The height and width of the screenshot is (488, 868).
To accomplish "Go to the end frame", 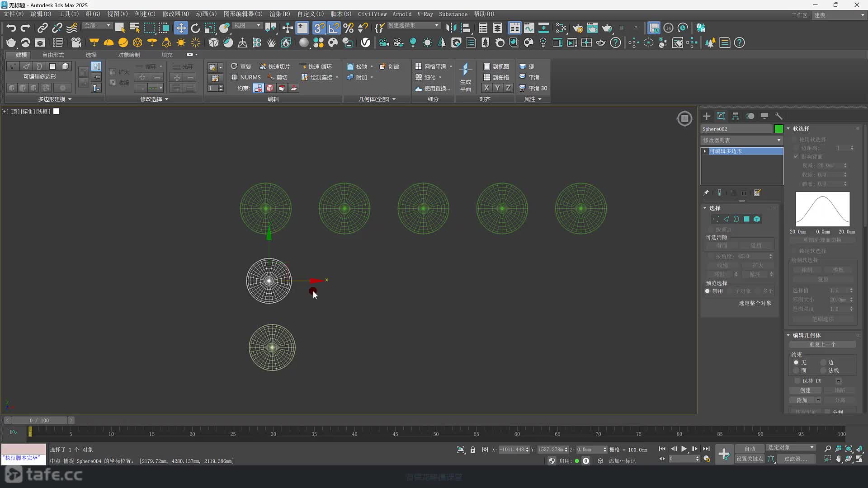I will coord(706,449).
